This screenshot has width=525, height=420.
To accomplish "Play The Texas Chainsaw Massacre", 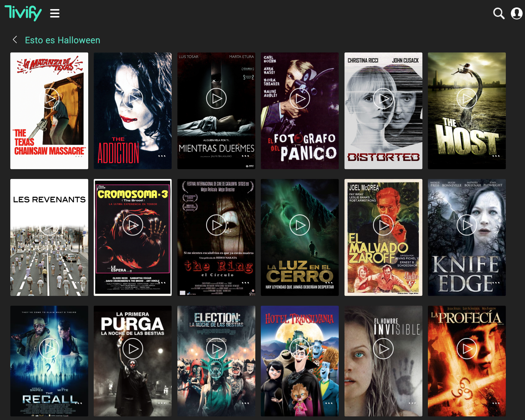I will 49,98.
